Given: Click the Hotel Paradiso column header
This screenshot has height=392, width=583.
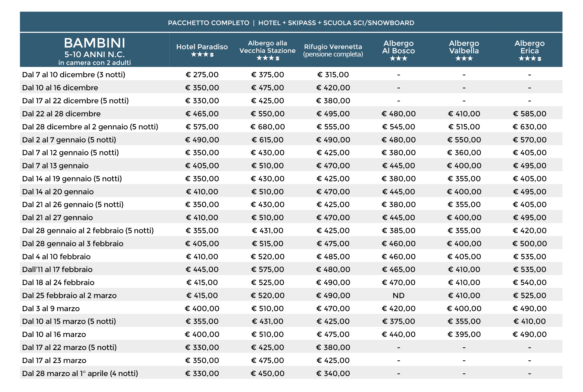Looking at the screenshot, I should [202, 47].
